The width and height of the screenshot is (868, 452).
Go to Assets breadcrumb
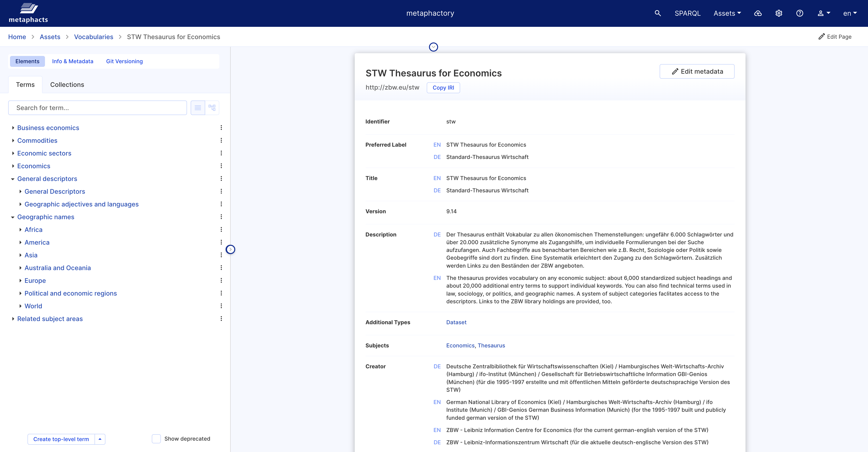coord(50,37)
